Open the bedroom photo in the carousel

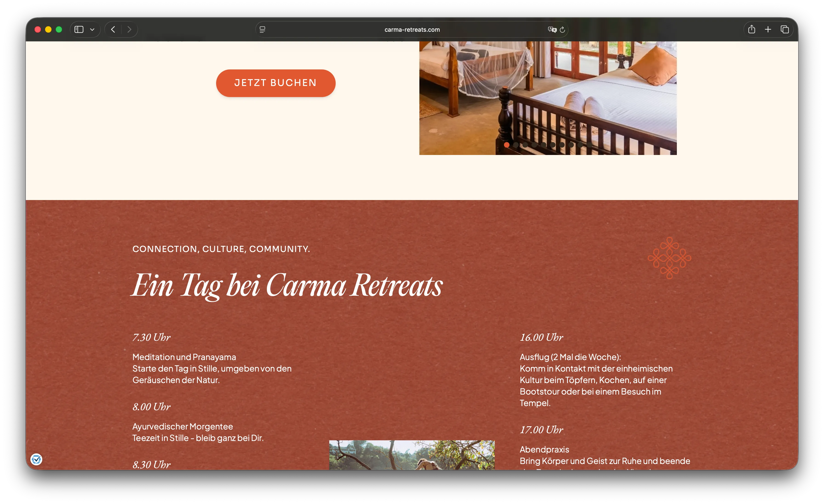[548, 98]
